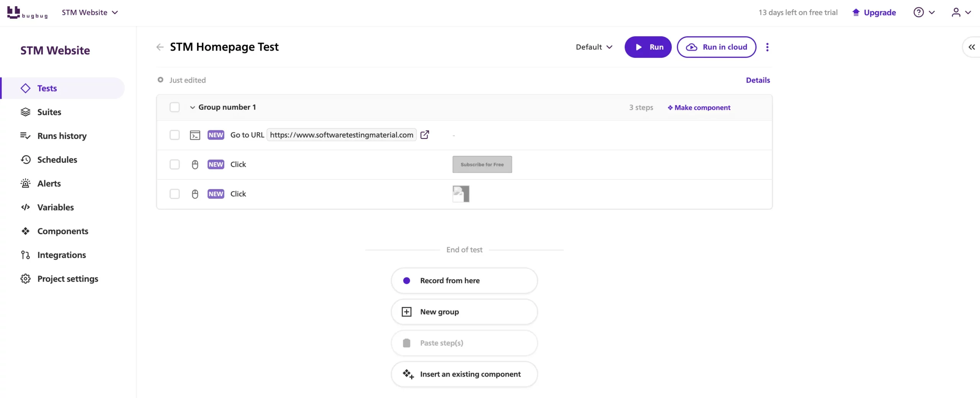Check the Group number 1 checkbox
This screenshot has height=398, width=980.
[x=175, y=107]
